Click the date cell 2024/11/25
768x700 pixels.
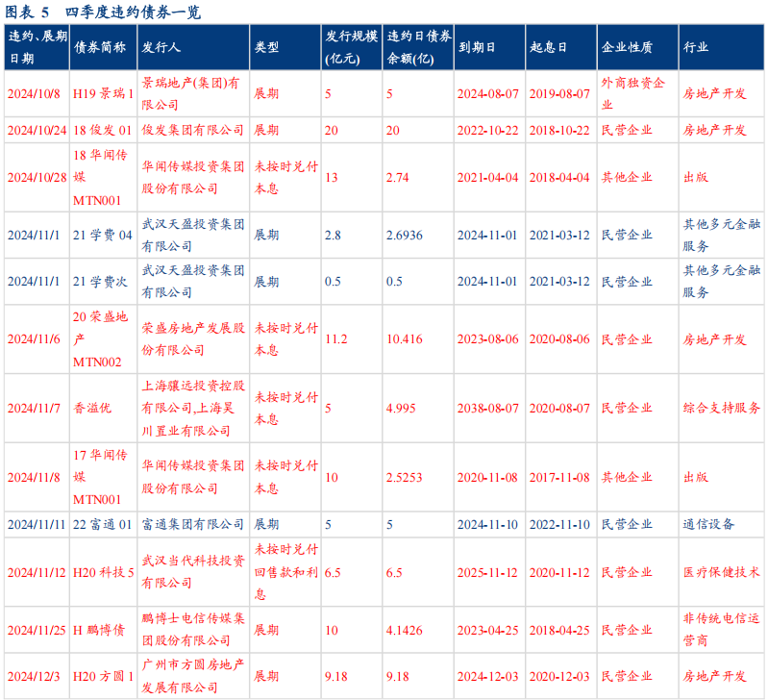37,630
